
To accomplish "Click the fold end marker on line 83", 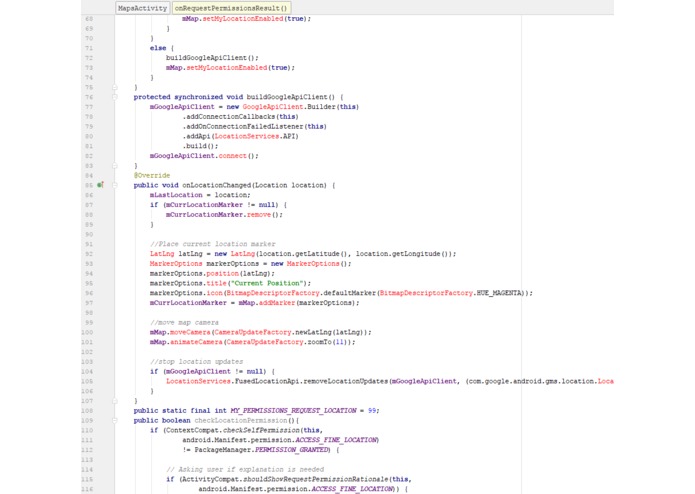I will click(x=115, y=166).
